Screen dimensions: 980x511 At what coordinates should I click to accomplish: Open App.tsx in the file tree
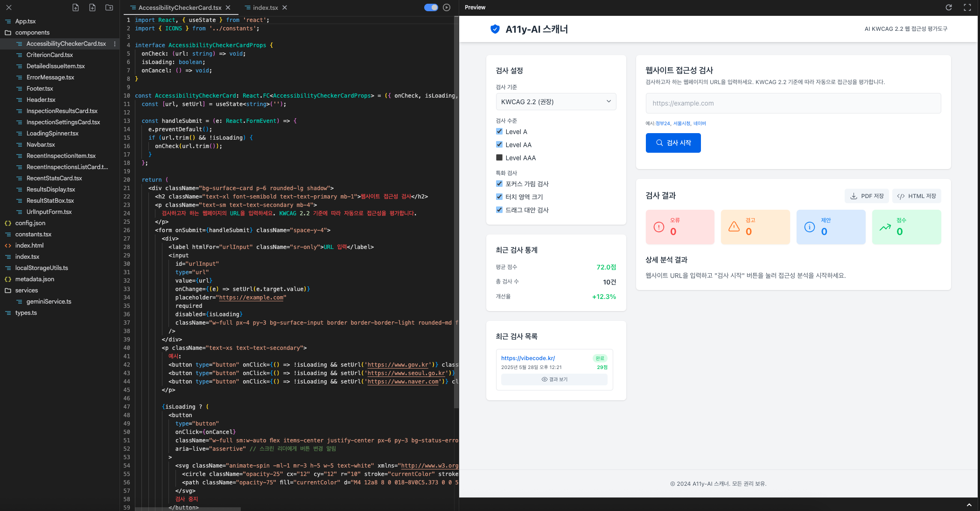pyautogui.click(x=60, y=21)
